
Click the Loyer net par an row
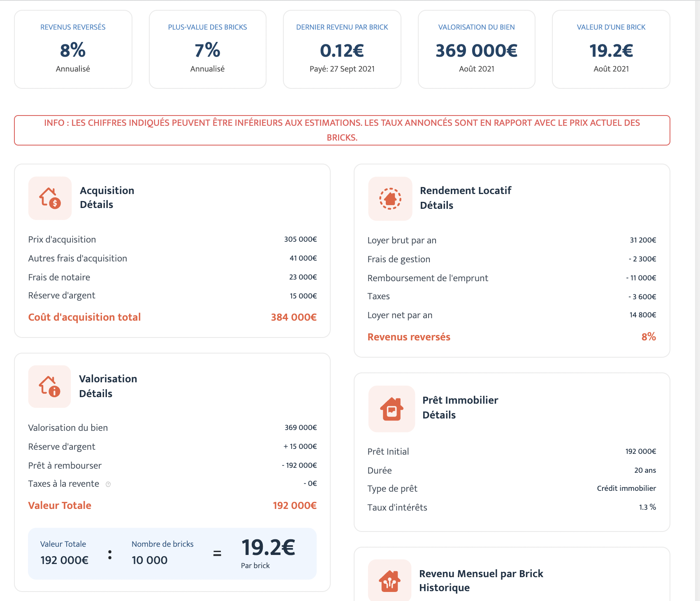click(511, 315)
